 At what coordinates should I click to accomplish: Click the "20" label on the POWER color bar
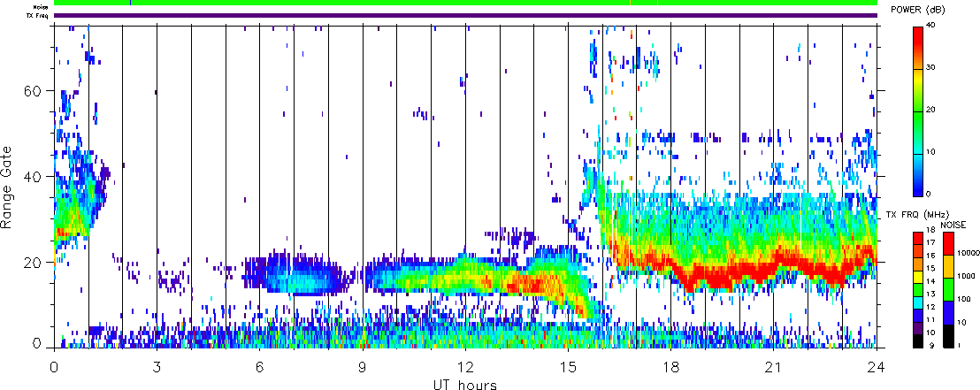coord(930,111)
